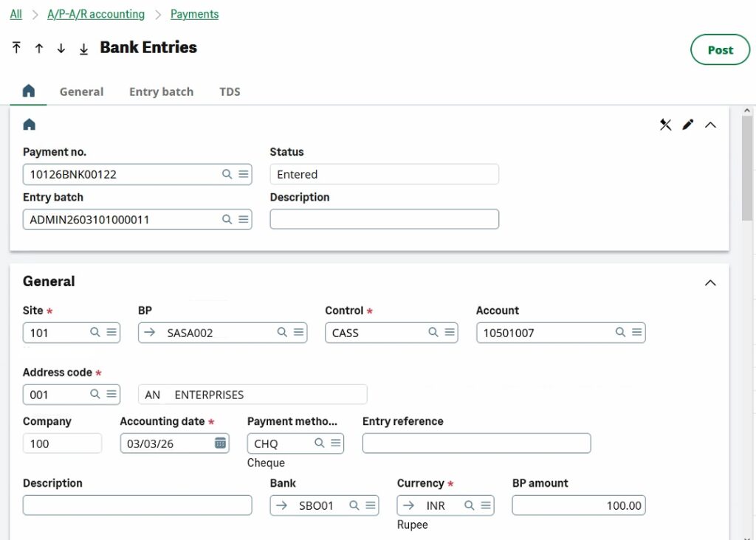Image resolution: width=756 pixels, height=540 pixels.
Task: Search Account field with magnifier icon
Action: click(x=621, y=333)
